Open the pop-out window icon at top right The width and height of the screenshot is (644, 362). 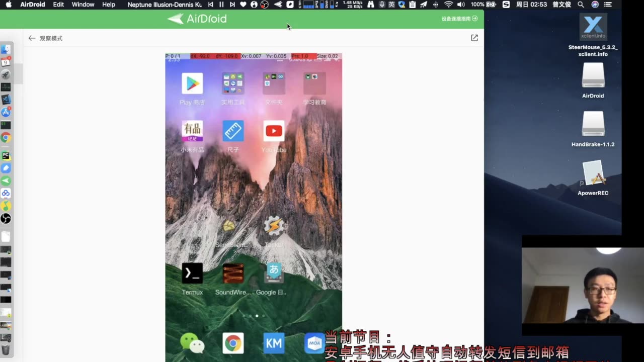tap(474, 38)
